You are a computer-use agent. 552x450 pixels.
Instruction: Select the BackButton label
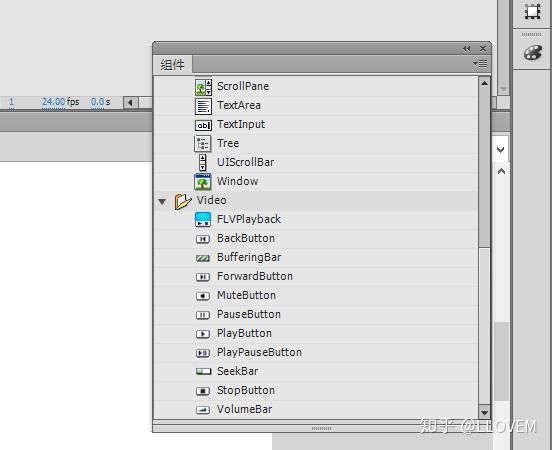point(246,238)
